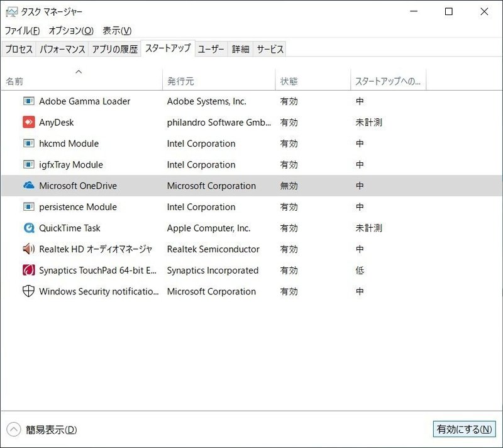Screen dimensions: 503x448
Task: Switch to the 詳細 tab
Action: coord(240,49)
